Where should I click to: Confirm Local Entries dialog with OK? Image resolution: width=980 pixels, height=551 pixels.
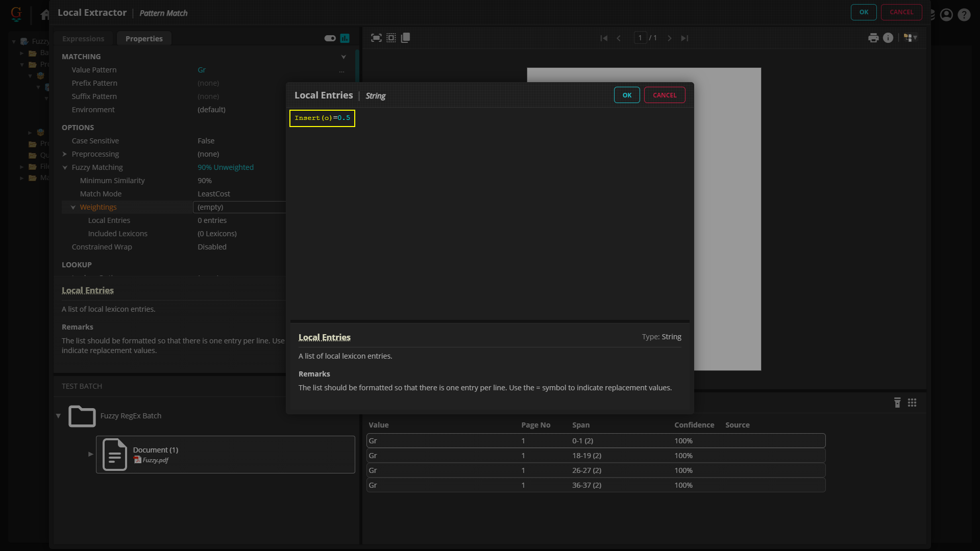627,95
